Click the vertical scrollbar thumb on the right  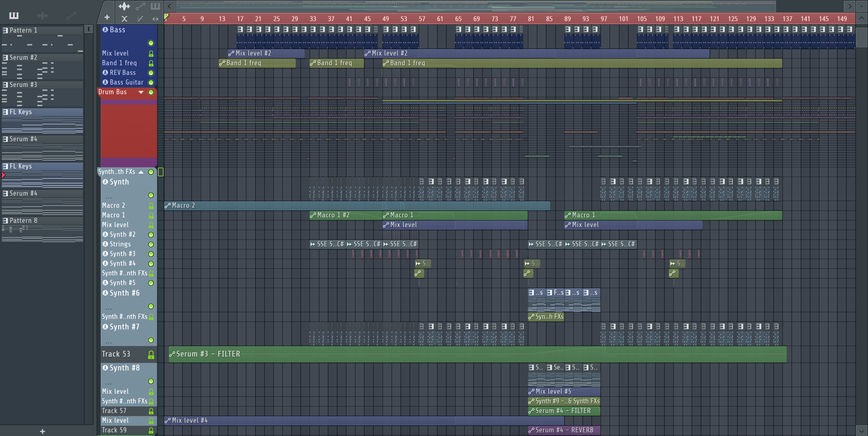point(862,37)
